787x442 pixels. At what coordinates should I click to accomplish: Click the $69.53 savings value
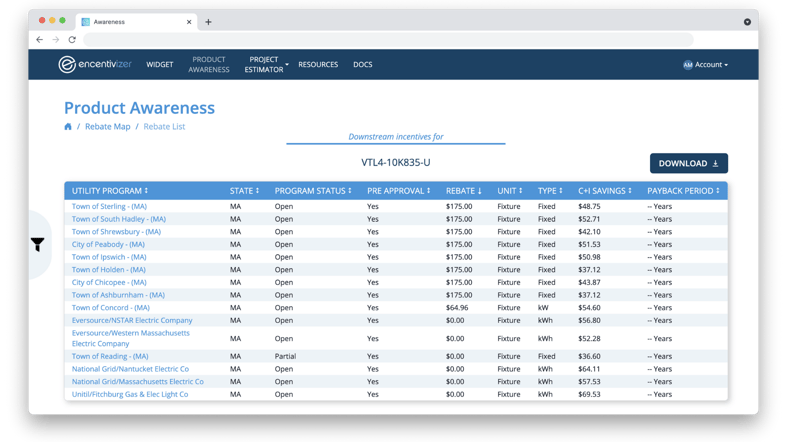pos(589,394)
